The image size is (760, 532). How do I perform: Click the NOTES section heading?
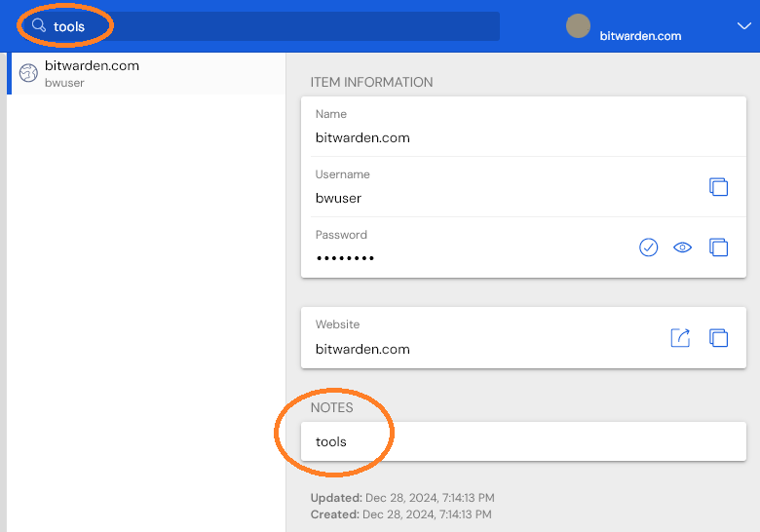[x=332, y=407]
